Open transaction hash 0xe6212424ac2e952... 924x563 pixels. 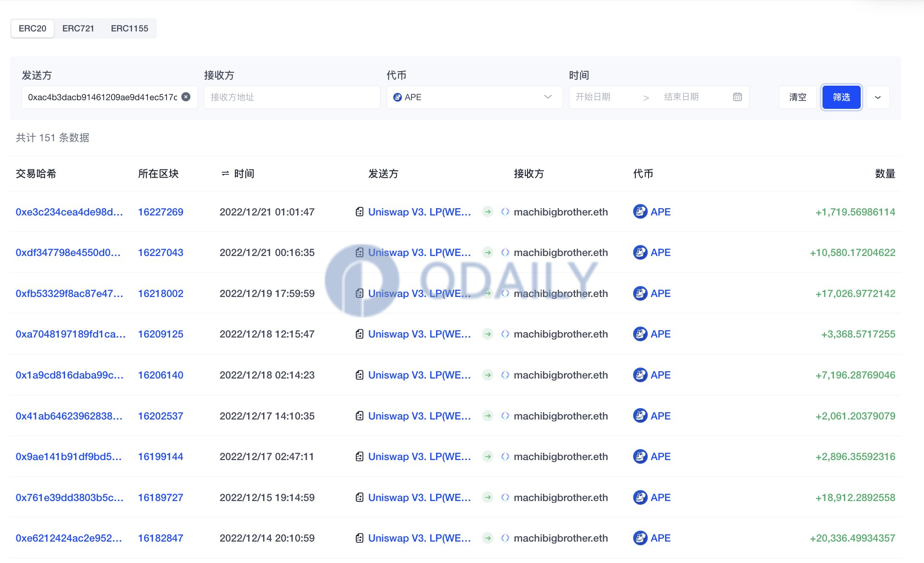69,538
